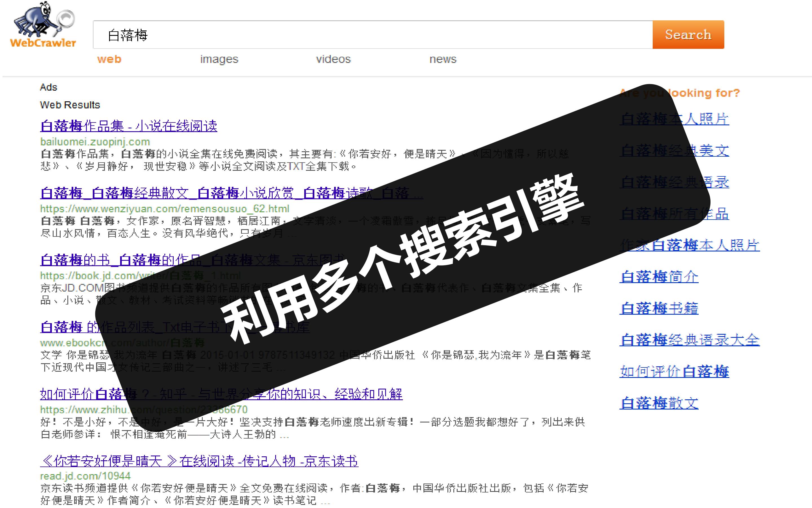Viewport: 812px width, 508px height.
Task: Open suggestion 白落梅书籍
Action: (659, 308)
